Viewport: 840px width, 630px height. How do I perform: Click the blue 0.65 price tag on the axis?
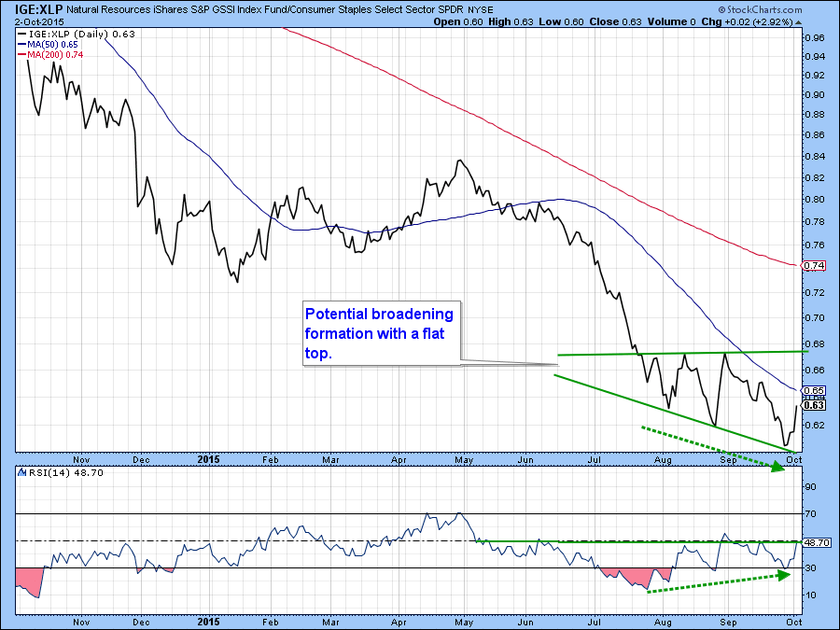[813, 390]
